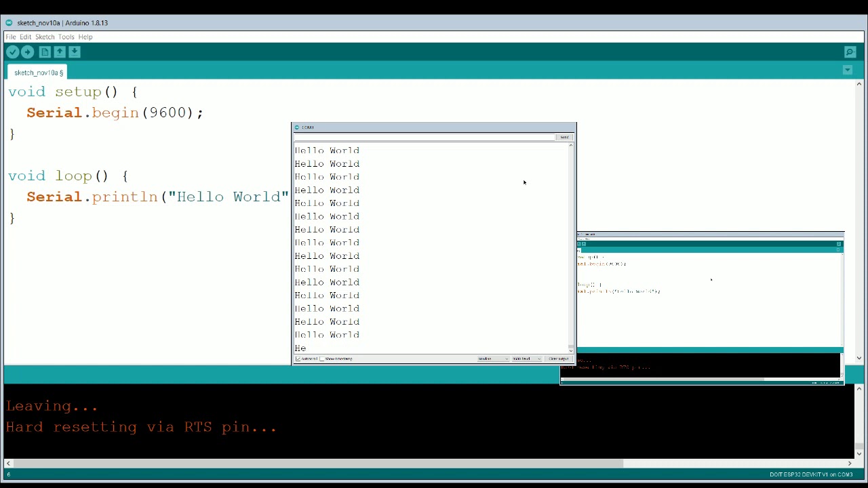This screenshot has width=868, height=488.
Task: Click Arduino logo in main title bar
Action: point(9,22)
